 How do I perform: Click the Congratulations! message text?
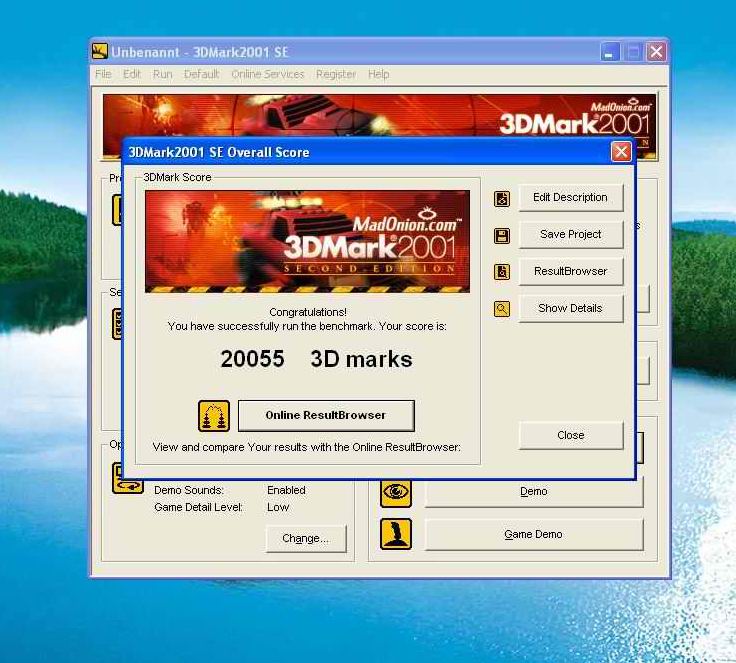(x=308, y=312)
